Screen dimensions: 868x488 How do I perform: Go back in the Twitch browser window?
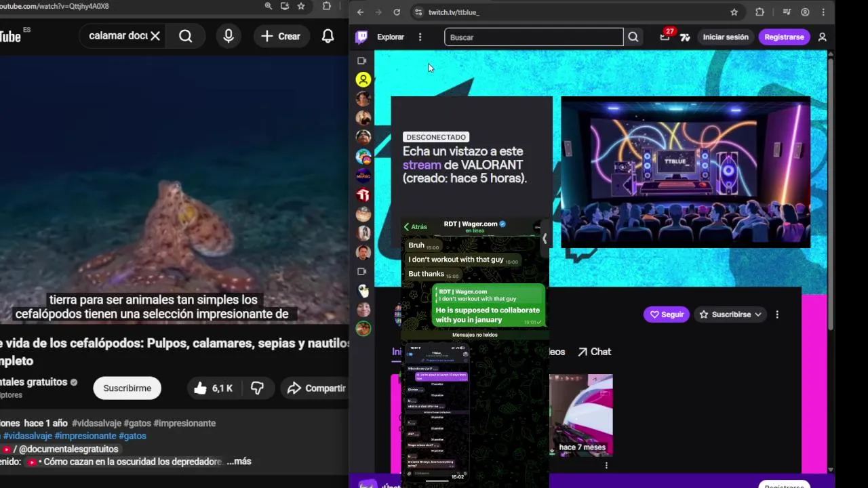pos(360,12)
